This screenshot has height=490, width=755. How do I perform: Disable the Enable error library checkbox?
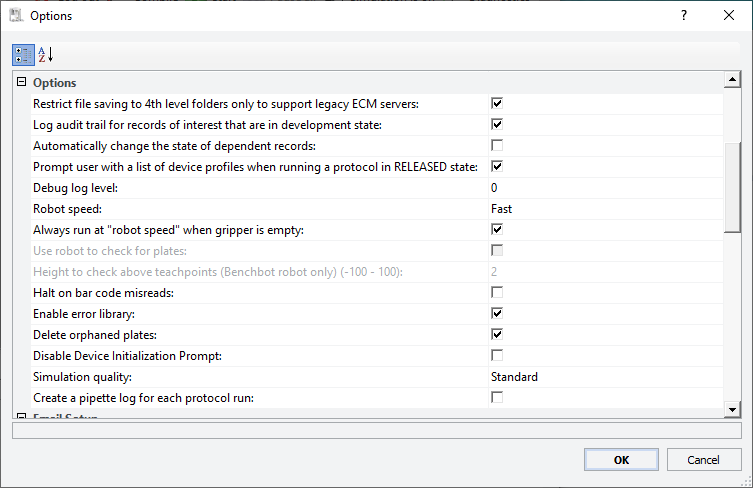(x=497, y=313)
